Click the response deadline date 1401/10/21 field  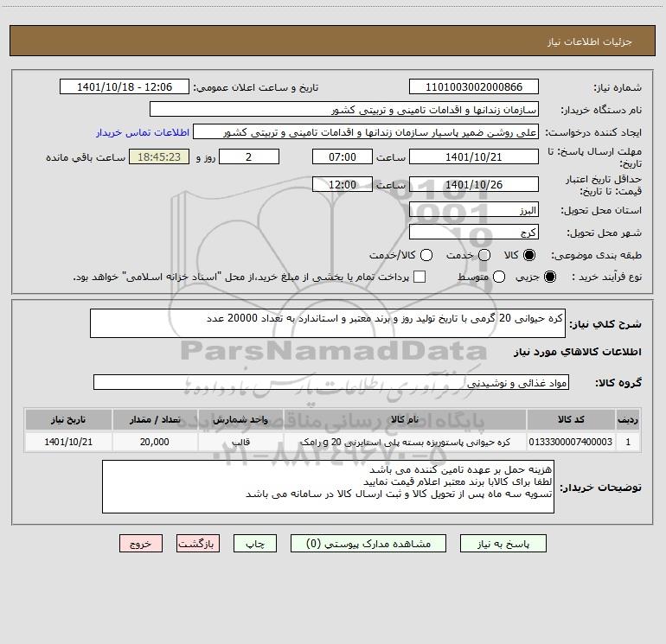(x=474, y=156)
